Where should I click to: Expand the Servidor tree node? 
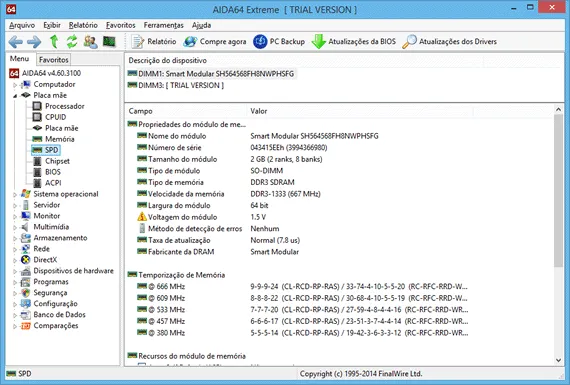(x=15, y=206)
